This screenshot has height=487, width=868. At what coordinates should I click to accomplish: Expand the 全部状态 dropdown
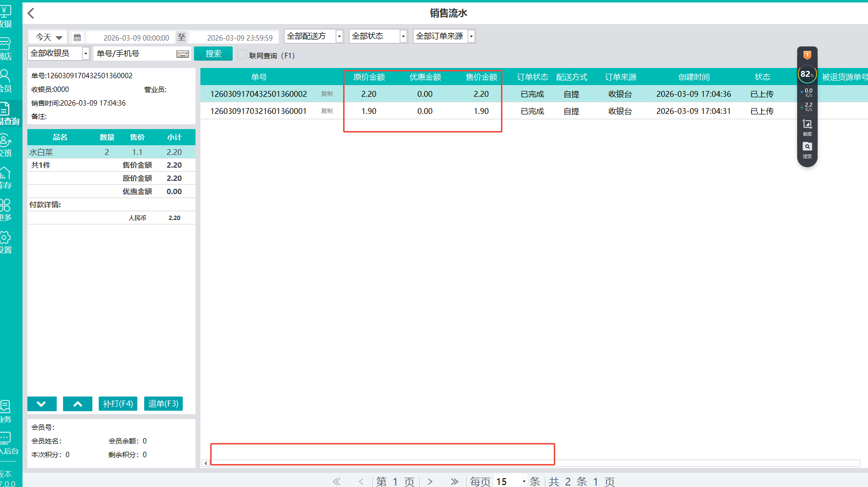pos(378,36)
